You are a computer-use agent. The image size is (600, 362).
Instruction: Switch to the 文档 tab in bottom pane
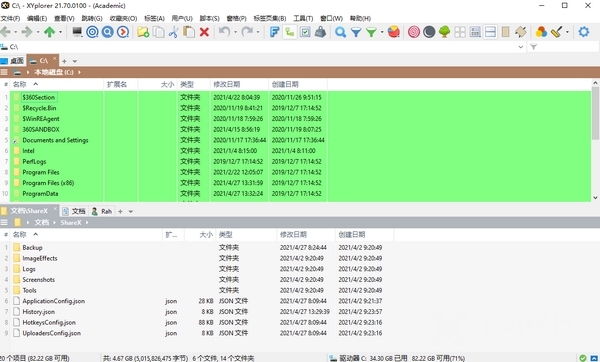pyautogui.click(x=74, y=211)
